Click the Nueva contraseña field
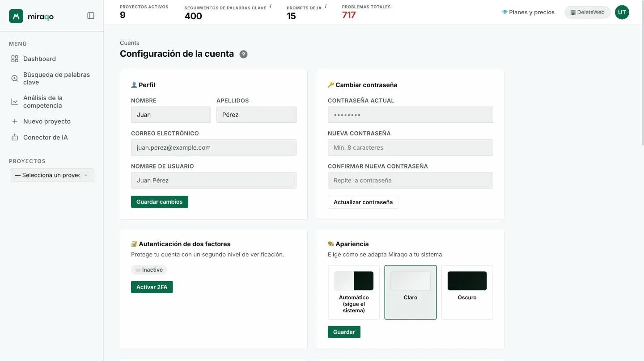The image size is (644, 361). pyautogui.click(x=411, y=147)
